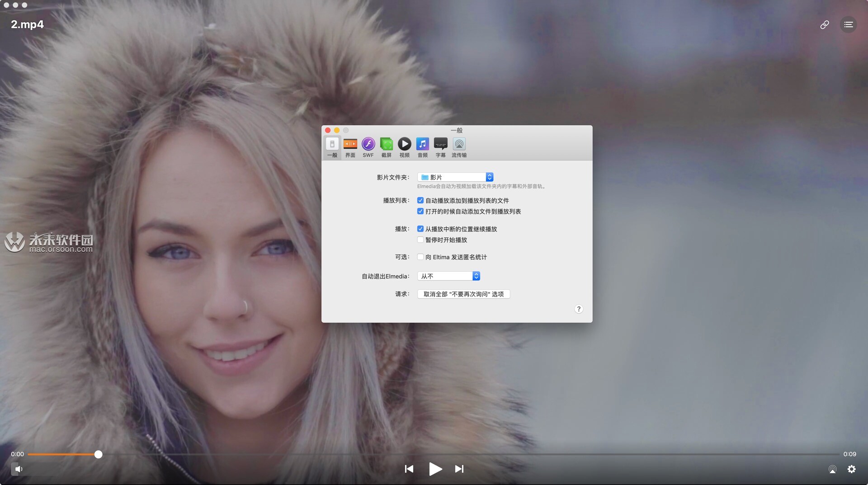Open player settings via the gear icon
The image size is (868, 485).
point(852,469)
